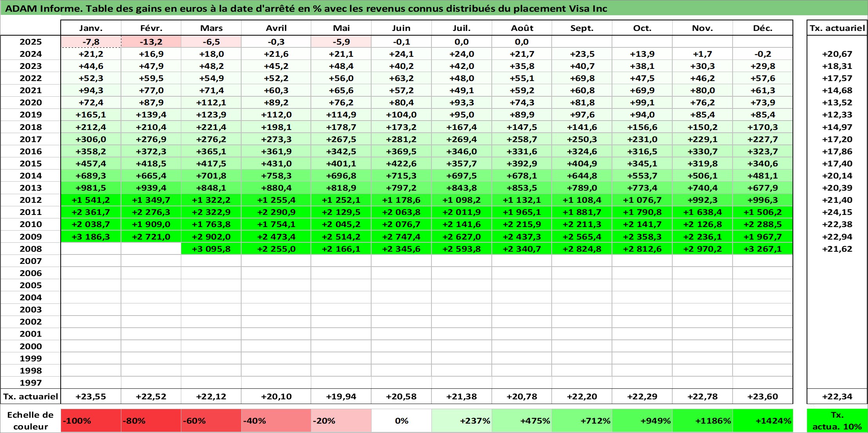Image resolution: width=868 pixels, height=433 pixels.
Task: Click the -80% color scale cell
Action: (151, 421)
